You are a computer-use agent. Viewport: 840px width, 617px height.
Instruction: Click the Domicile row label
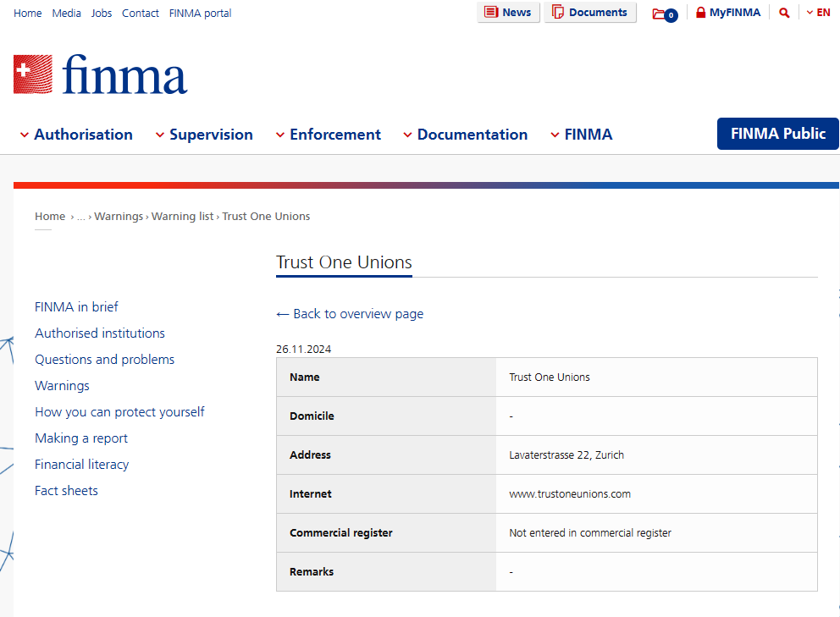point(312,416)
